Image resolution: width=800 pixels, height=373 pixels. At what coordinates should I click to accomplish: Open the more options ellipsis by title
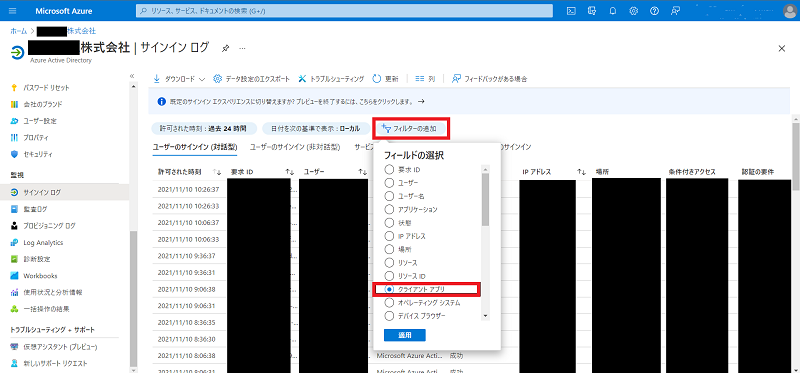[x=242, y=48]
